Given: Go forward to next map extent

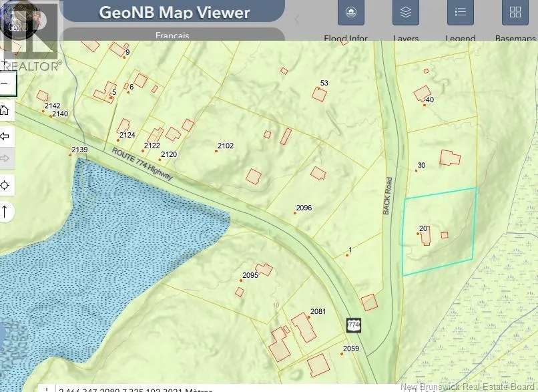Looking at the screenshot, I should (x=5, y=158).
